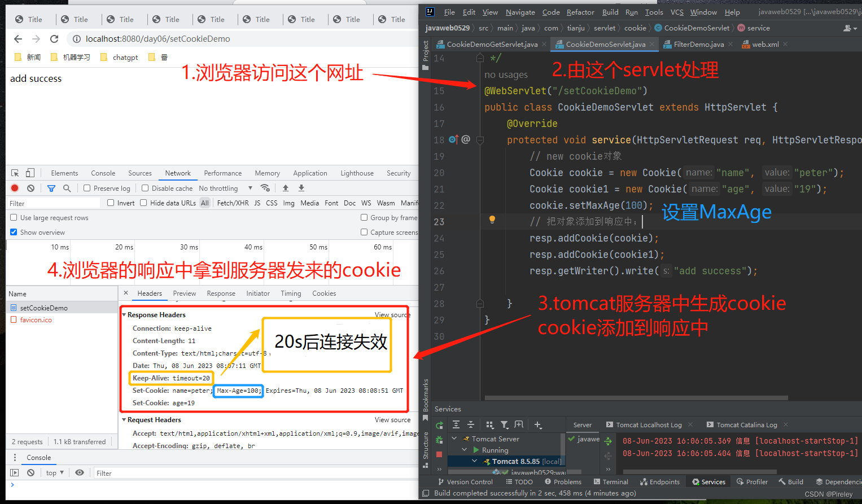Collapse all in Services tree toolbar
This screenshot has width=862, height=504.
(x=471, y=424)
